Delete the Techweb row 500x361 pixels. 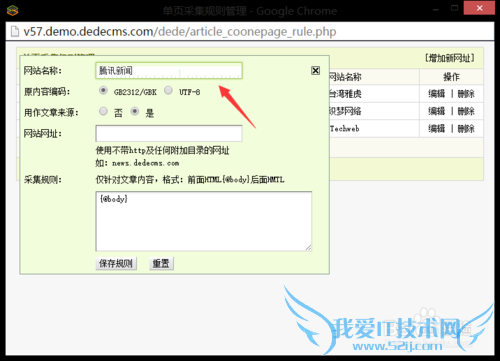[466, 129]
